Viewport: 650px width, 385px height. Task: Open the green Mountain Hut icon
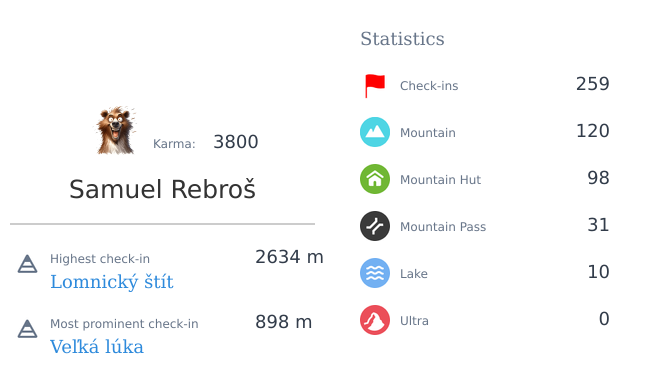375,179
